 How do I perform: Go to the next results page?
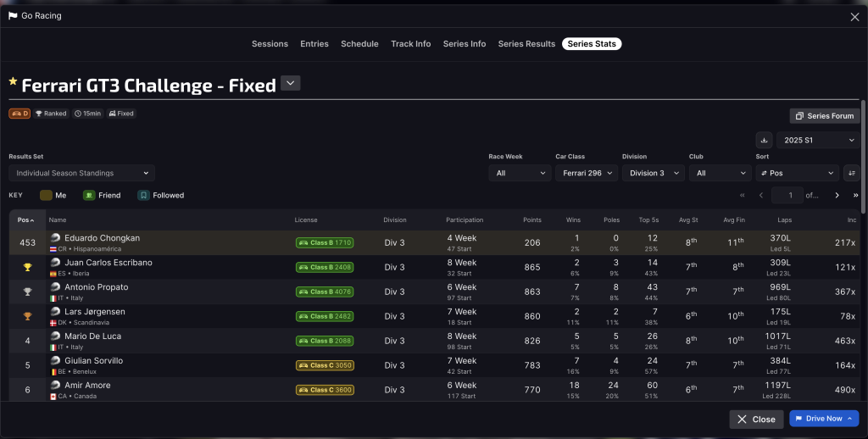pyautogui.click(x=837, y=195)
